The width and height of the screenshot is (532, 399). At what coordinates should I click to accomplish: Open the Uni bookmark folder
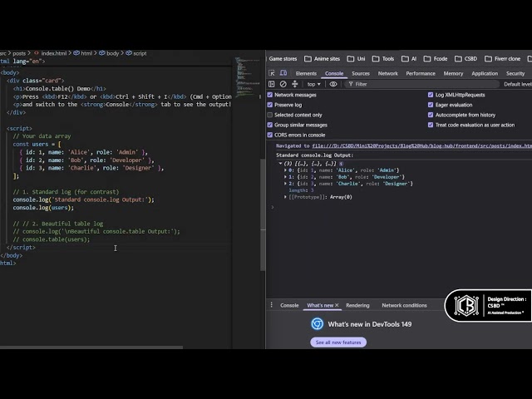[x=356, y=59]
